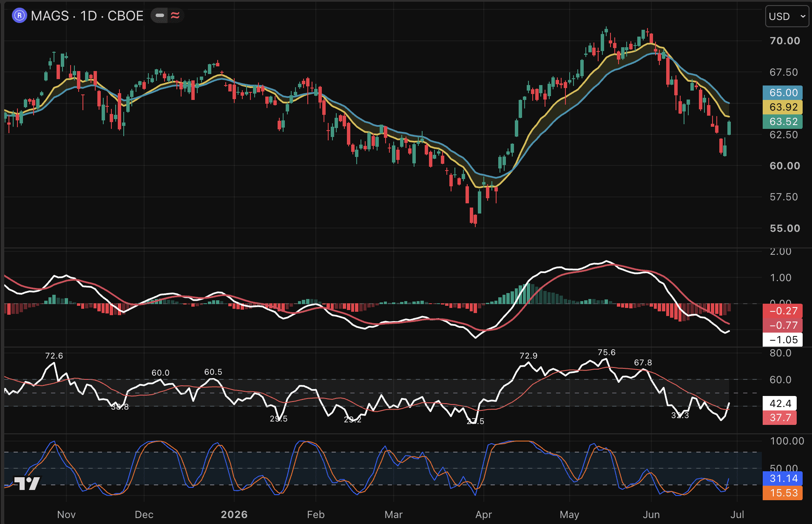
Task: Click 55.00 on the price scale
Action: pyautogui.click(x=785, y=228)
